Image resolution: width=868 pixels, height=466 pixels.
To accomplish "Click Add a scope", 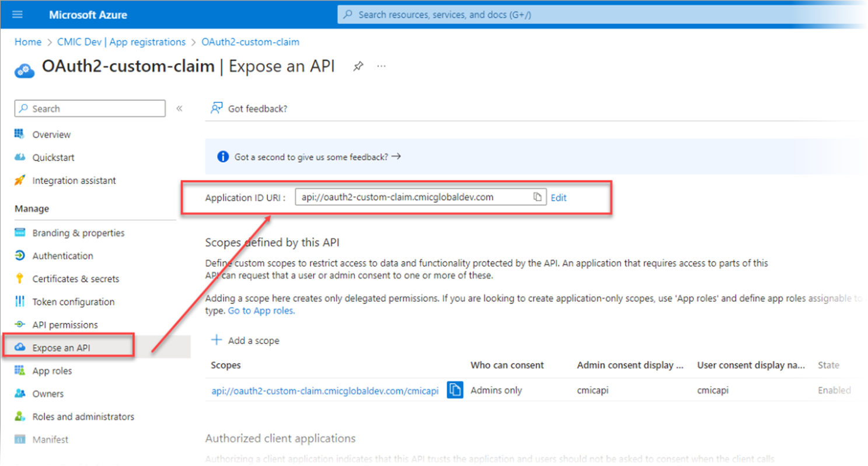I will point(253,340).
